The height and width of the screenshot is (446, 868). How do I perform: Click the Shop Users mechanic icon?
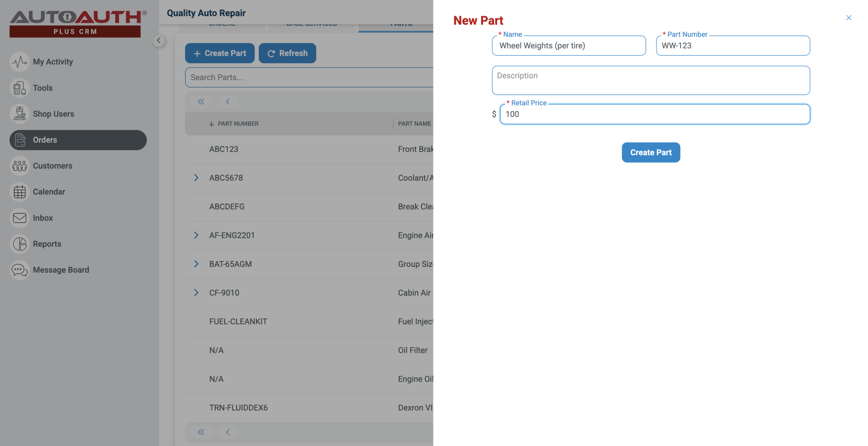(19, 114)
